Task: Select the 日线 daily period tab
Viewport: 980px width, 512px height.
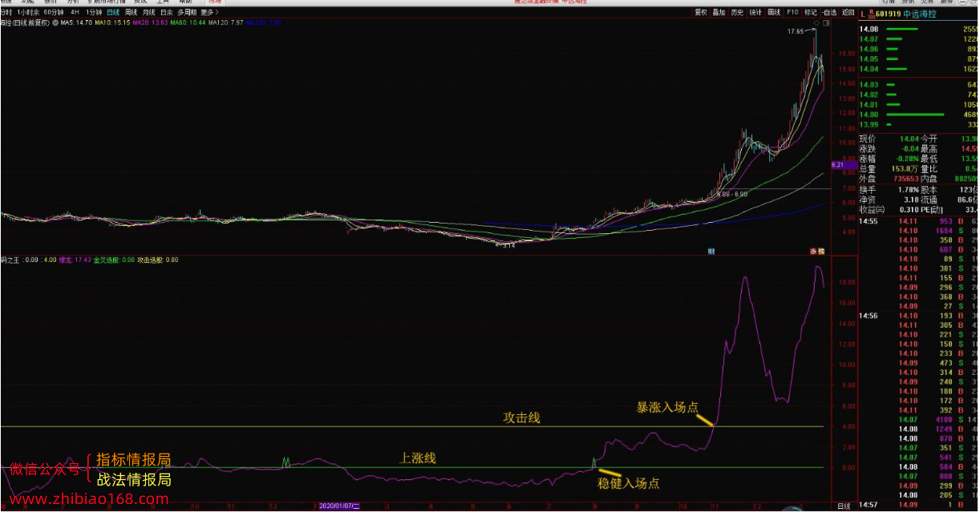Action: tap(112, 13)
